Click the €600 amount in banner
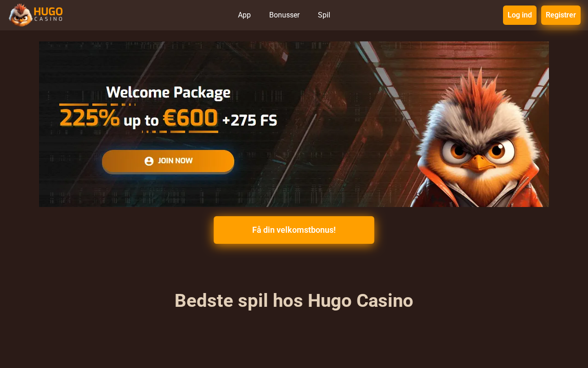588x368 pixels. coord(190,118)
